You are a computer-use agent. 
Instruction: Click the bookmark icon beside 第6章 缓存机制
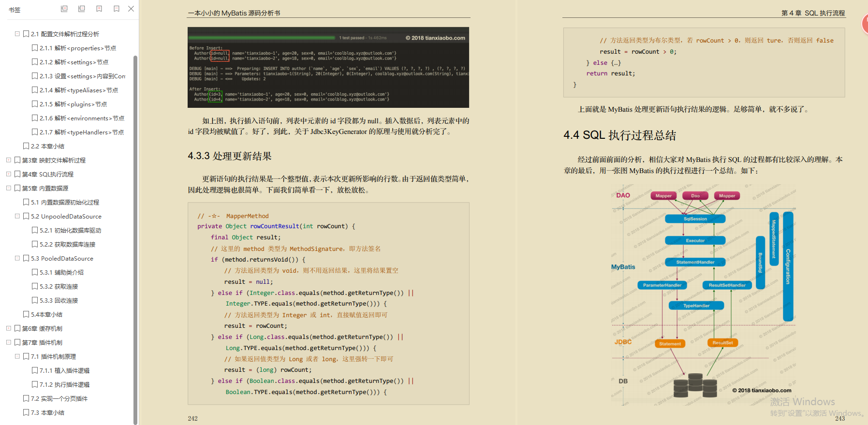(17, 328)
